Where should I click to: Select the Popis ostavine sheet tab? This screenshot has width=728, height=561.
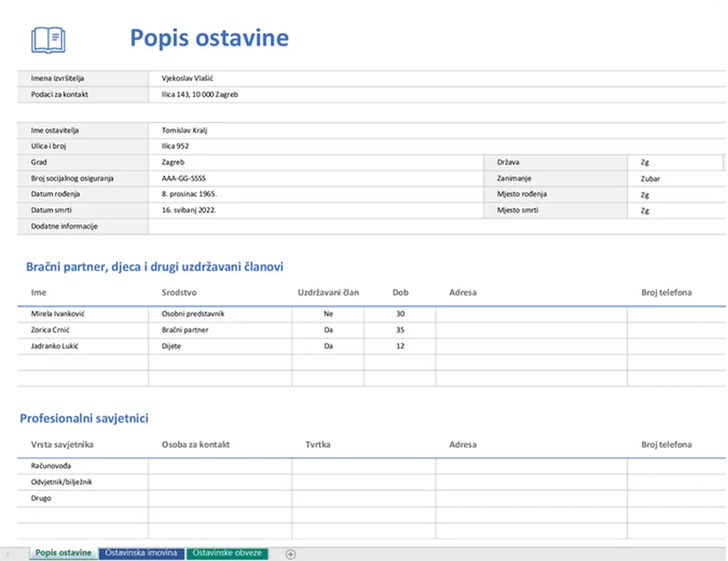(x=62, y=553)
